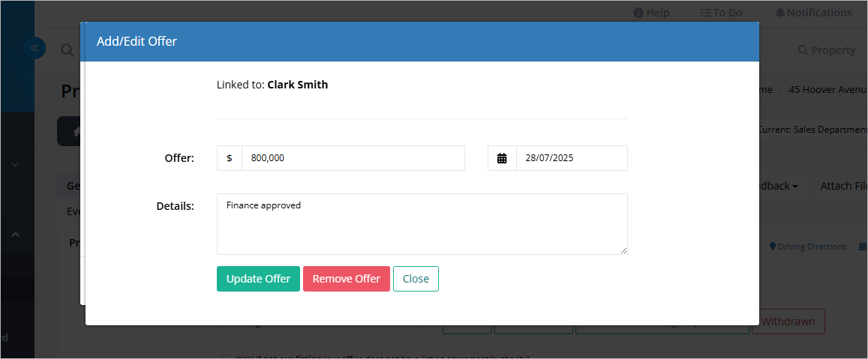Click the offer date field 28/07/2025
Screen dimensions: 868x359
(x=572, y=158)
